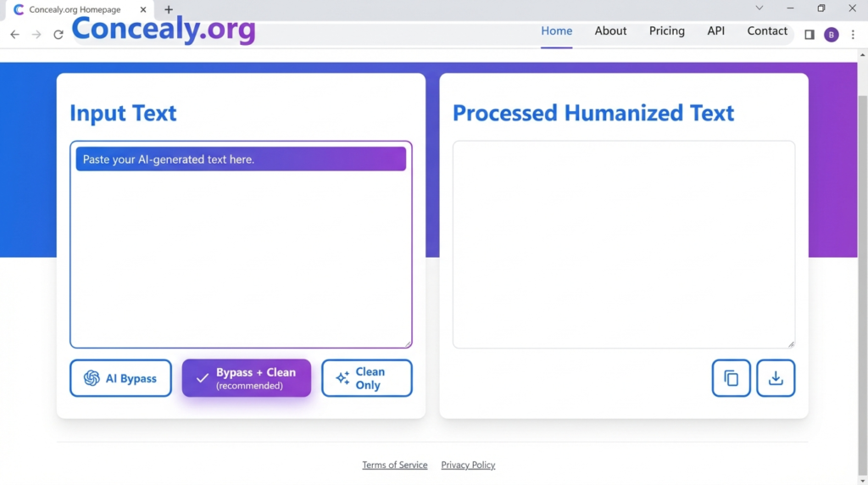Close the Concealy.org Homepage tab
868x485 pixels.
(x=143, y=10)
